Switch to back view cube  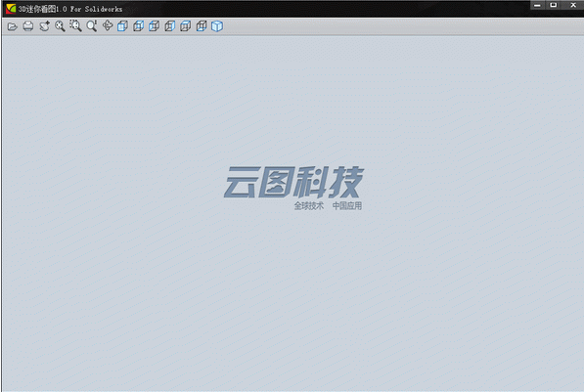pos(139,26)
